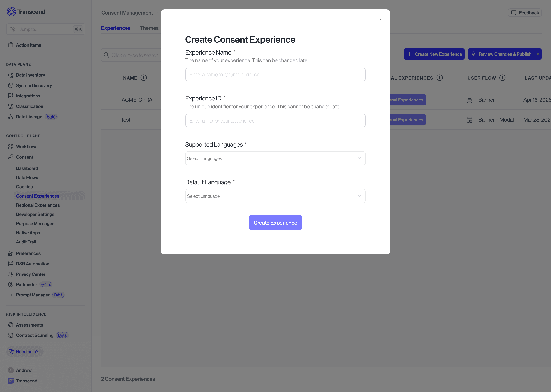551x392 pixels.
Task: Click Review Changes & Publish button
Action: click(505, 54)
